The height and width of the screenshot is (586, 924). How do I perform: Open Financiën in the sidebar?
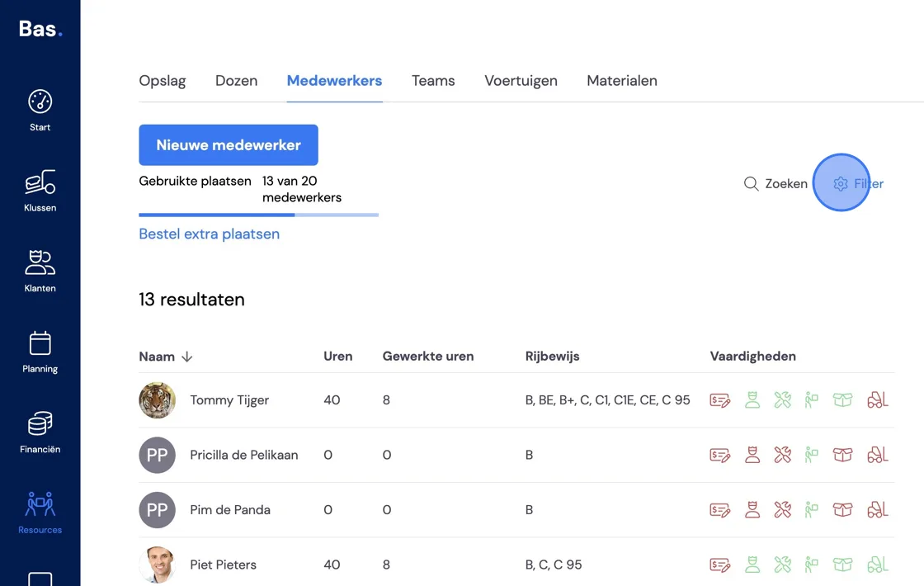click(x=40, y=432)
